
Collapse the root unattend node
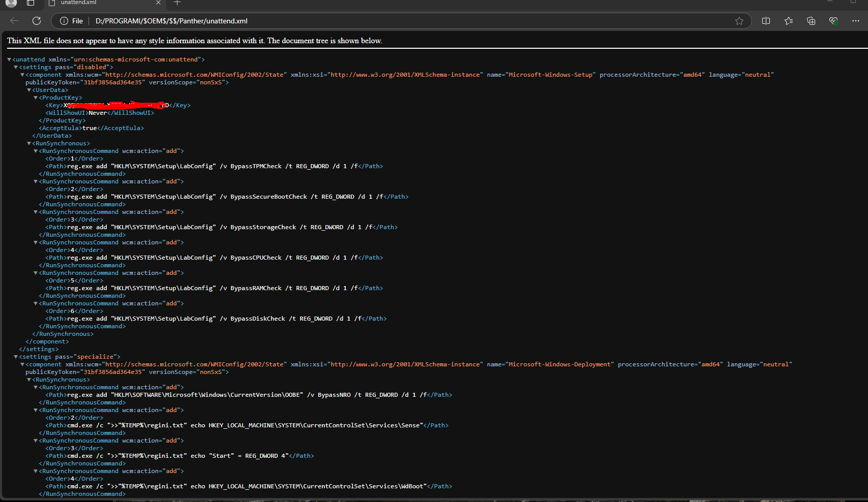pyautogui.click(x=9, y=59)
